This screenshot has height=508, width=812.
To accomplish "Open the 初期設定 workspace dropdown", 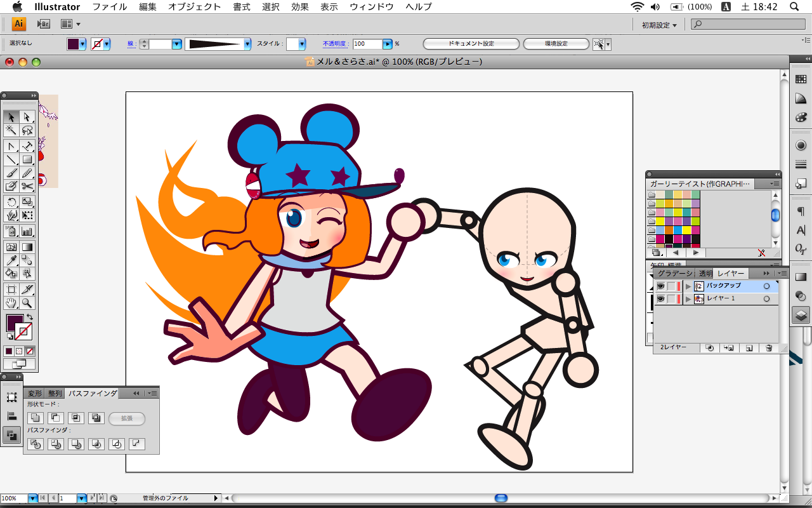I will [x=659, y=25].
